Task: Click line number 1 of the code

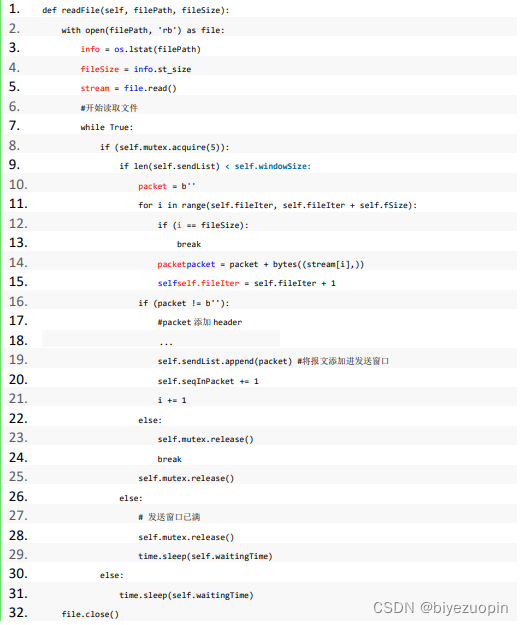Action: click(14, 9)
